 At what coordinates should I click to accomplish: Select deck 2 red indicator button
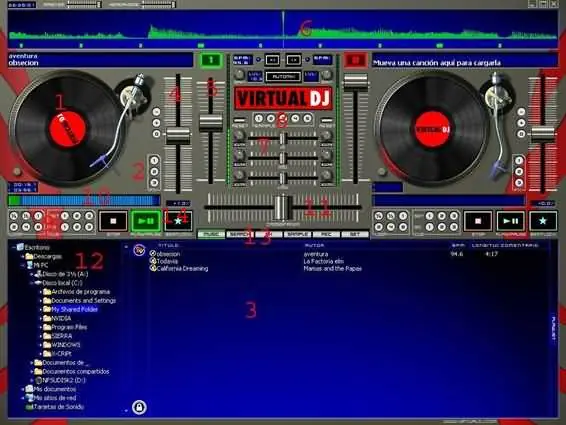pos(355,60)
